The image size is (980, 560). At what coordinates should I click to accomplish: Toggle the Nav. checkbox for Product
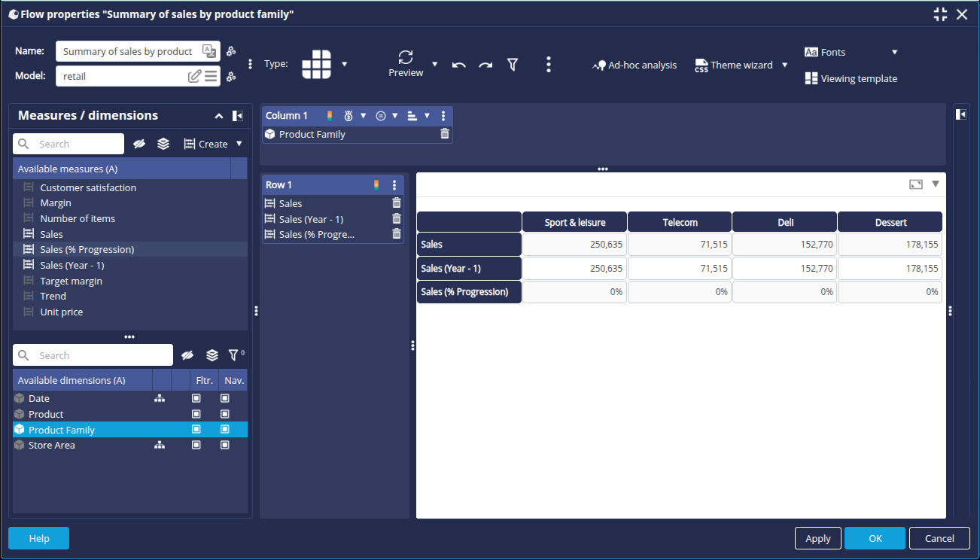pos(224,415)
